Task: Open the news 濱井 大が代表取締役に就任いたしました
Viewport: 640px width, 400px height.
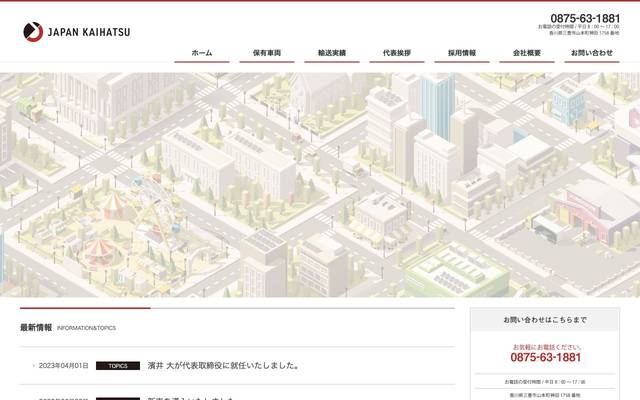Action: 224,366
